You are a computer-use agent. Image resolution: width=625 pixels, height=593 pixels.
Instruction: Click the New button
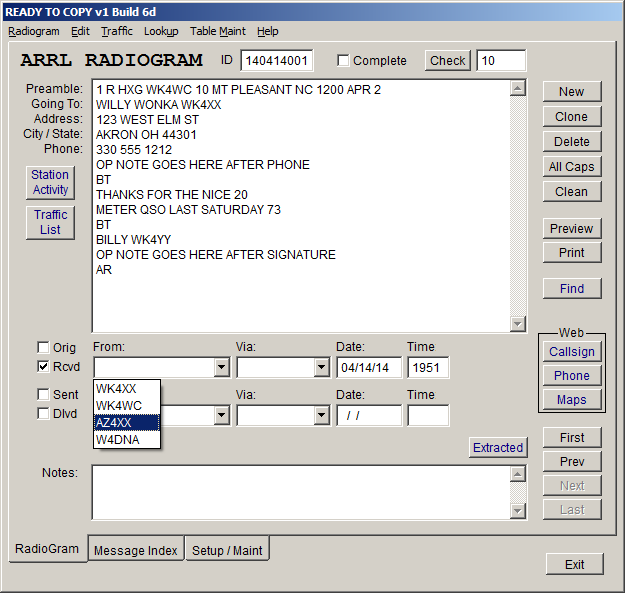[x=572, y=92]
